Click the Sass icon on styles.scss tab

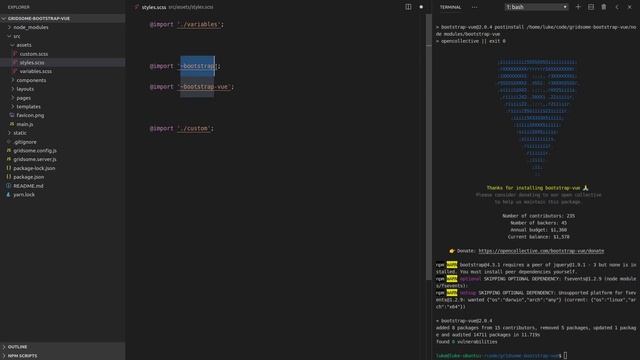tap(137, 7)
